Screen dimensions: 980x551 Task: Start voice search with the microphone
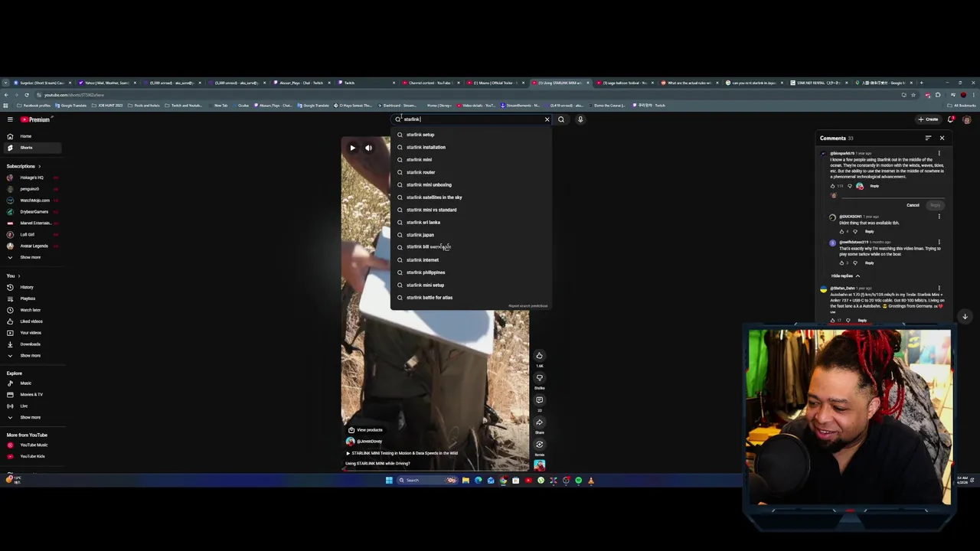tap(580, 119)
